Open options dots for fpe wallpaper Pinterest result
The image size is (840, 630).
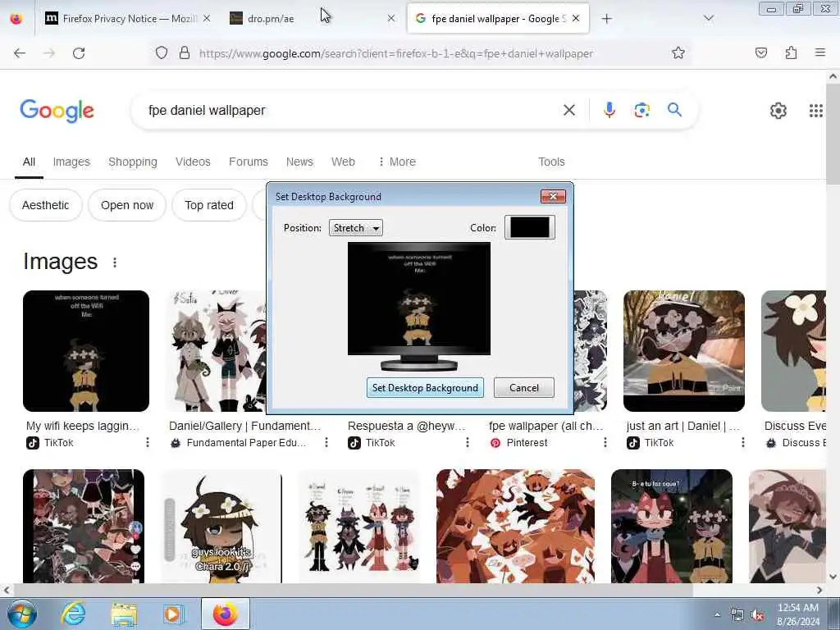605,442
